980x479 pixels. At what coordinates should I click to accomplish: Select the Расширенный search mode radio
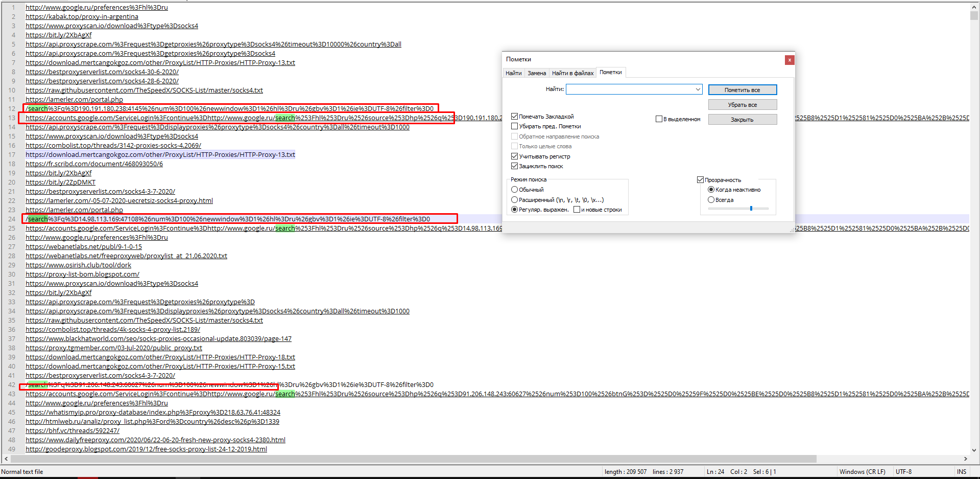(x=515, y=200)
